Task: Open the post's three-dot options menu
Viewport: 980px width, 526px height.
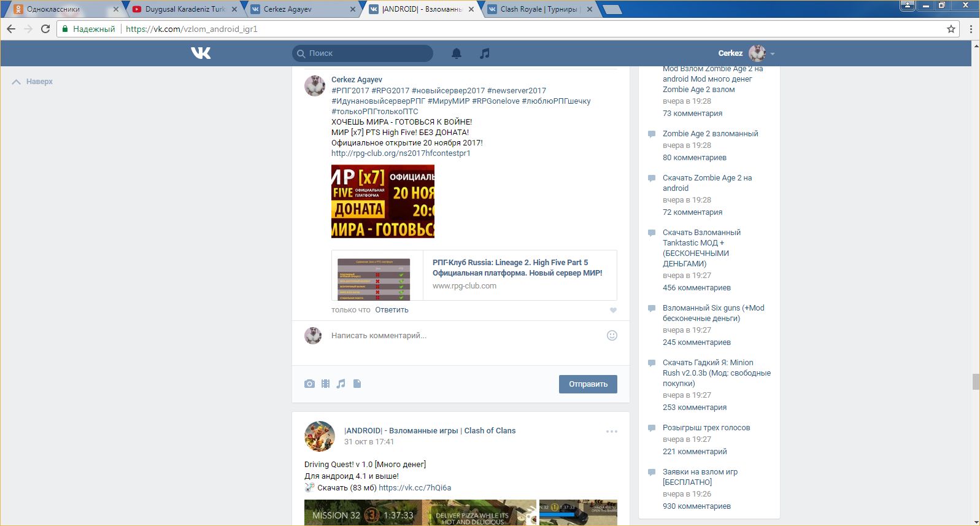Action: pos(612,431)
